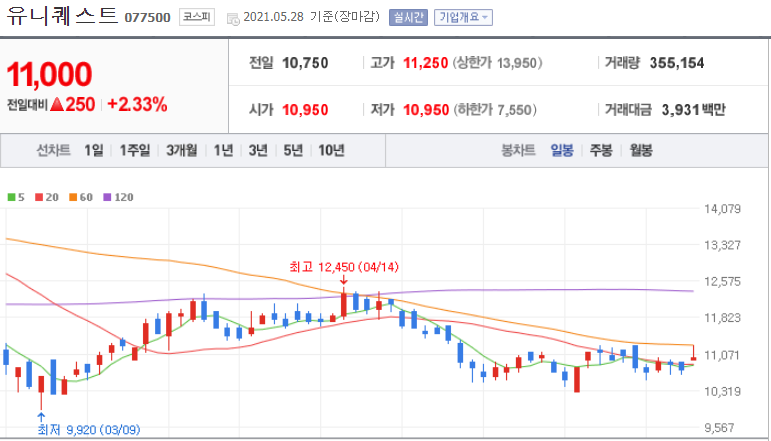Click the red up-triangle change indicator

pos(57,104)
